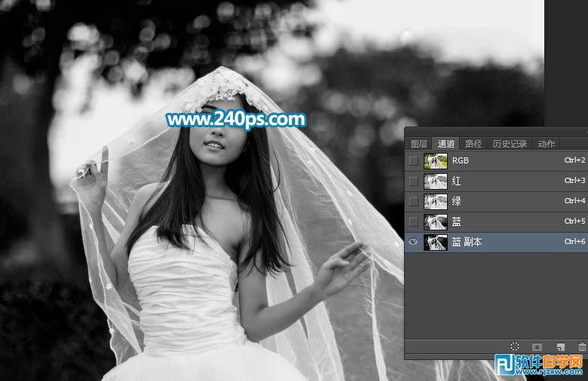Image resolution: width=588 pixels, height=381 pixels.
Task: Click the 红 channel thumbnail
Action: [435, 181]
